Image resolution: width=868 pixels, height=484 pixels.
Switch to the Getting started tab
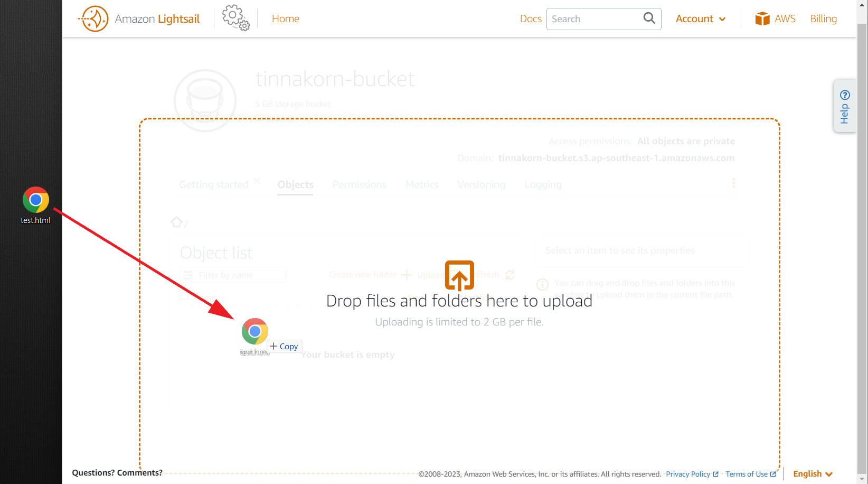pos(214,184)
